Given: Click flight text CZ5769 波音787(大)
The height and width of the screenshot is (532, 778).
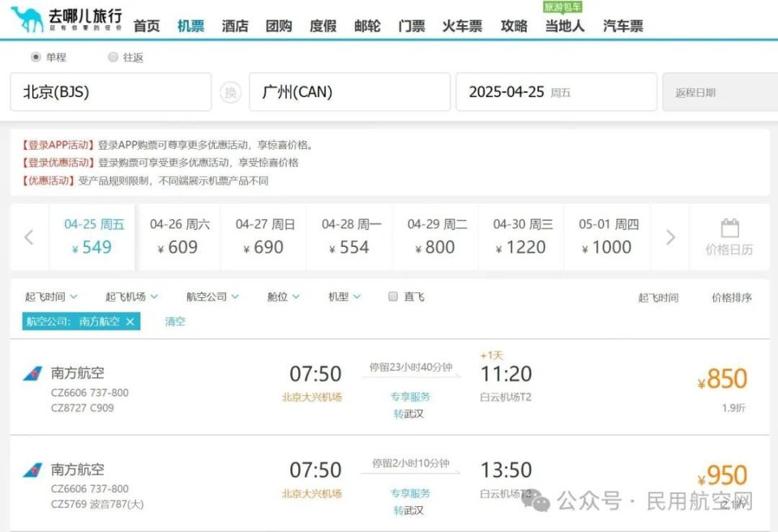Looking at the screenshot, I should [x=97, y=504].
